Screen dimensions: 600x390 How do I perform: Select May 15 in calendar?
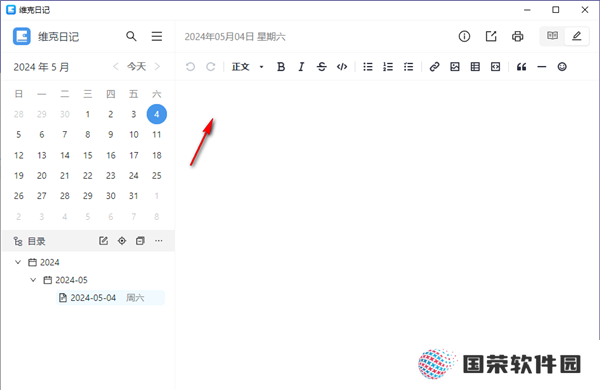tap(88, 155)
